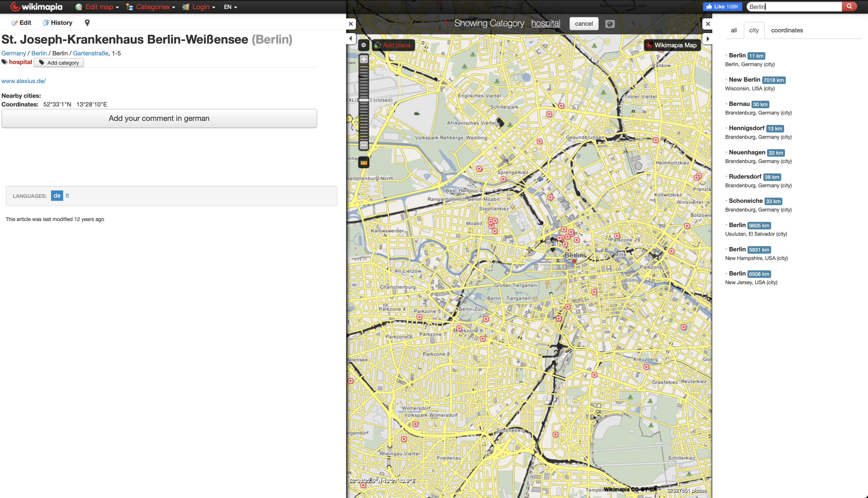868x498 pixels.
Task: Open the Germany breadcrumb link
Action: [14, 53]
